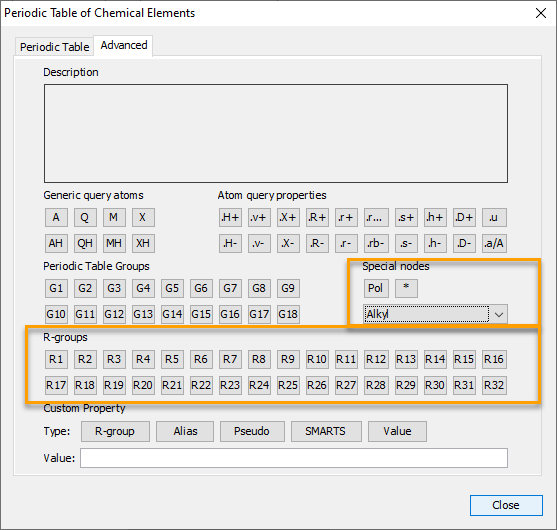This screenshot has width=557, height=530.
Task: Click the .H- query property button
Action: click(230, 243)
